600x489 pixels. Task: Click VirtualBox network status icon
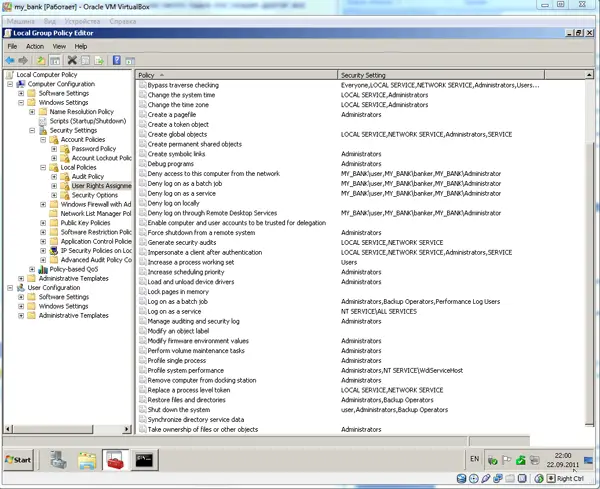click(498, 478)
